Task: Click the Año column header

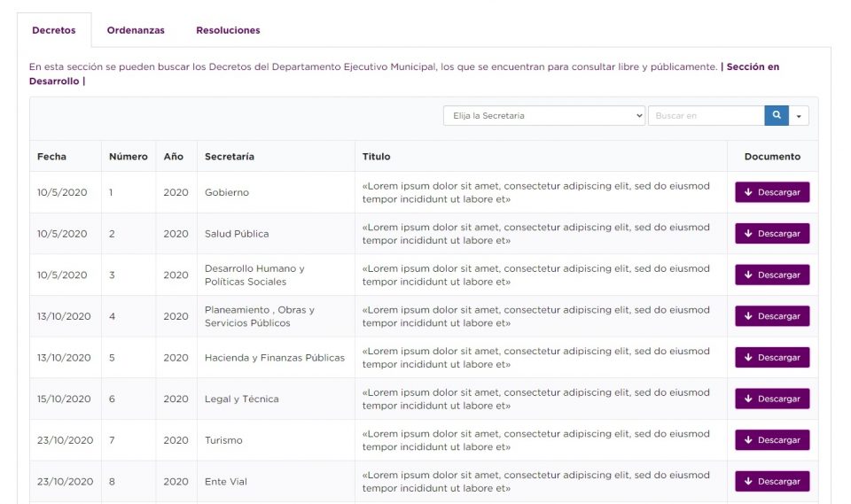Action: coord(174,157)
